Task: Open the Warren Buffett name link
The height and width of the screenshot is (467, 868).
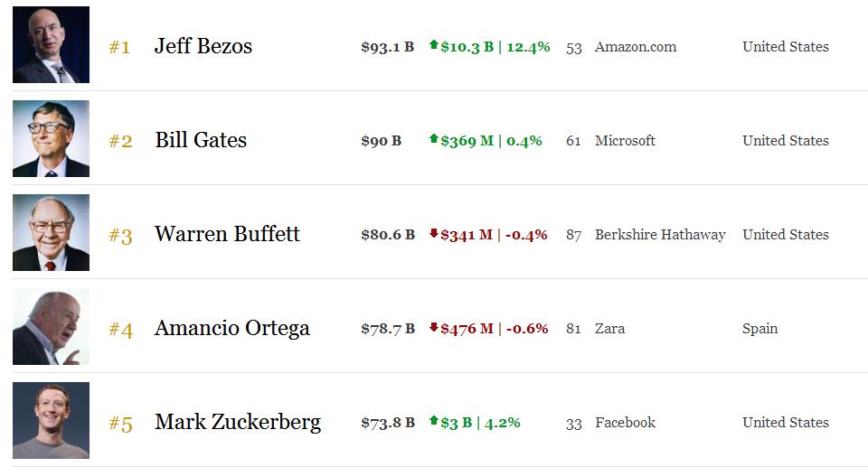Action: (x=227, y=234)
